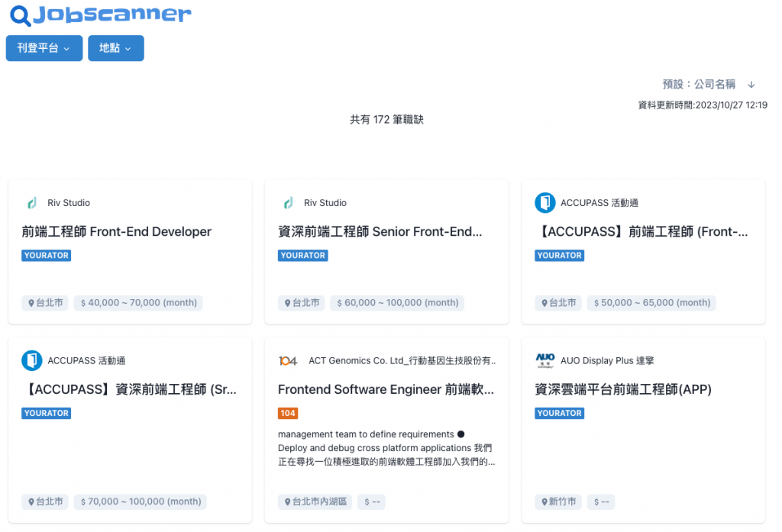
Task: Click YOURATOR badge on Front-End Developer card
Action: (x=47, y=255)
